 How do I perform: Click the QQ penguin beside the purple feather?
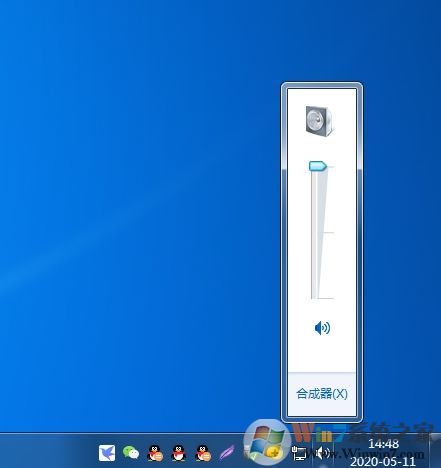[203, 453]
